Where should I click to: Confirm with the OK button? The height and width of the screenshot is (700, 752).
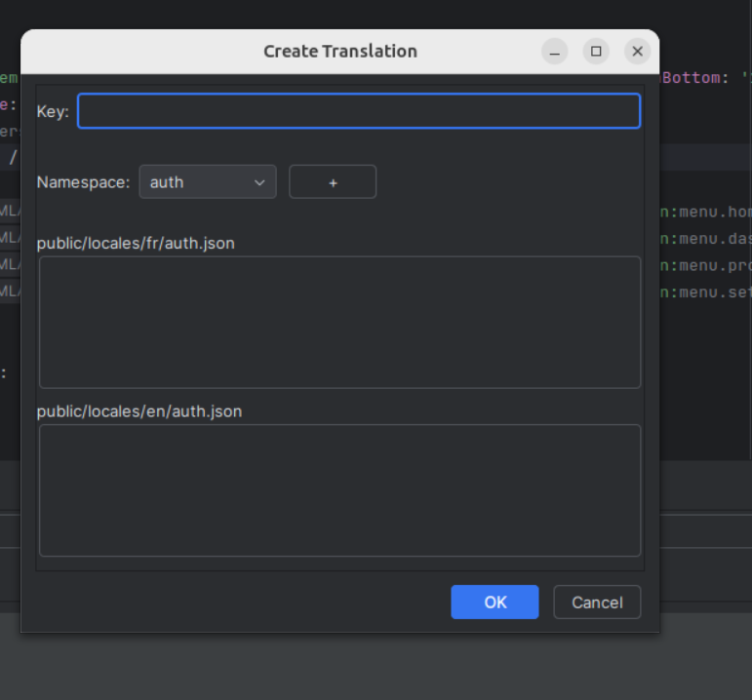point(495,603)
